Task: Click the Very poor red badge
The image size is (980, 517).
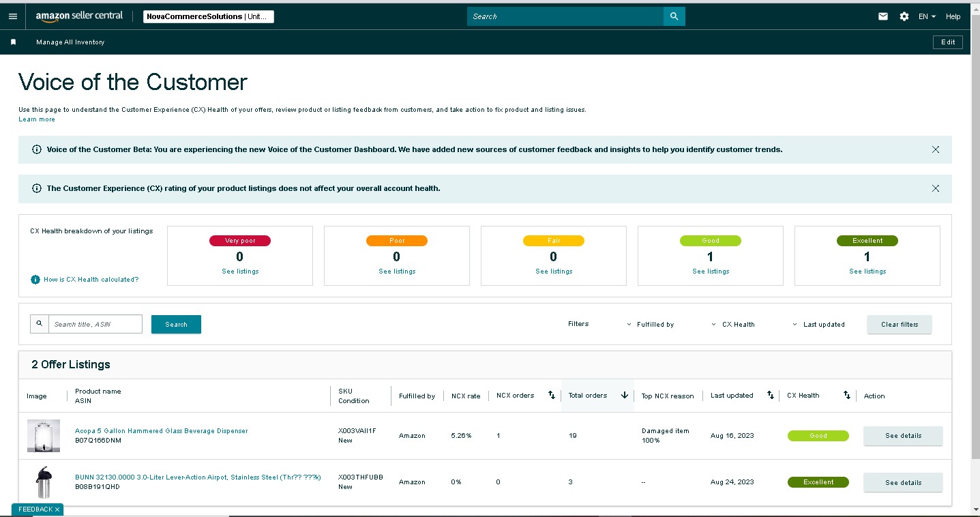Action: [240, 241]
